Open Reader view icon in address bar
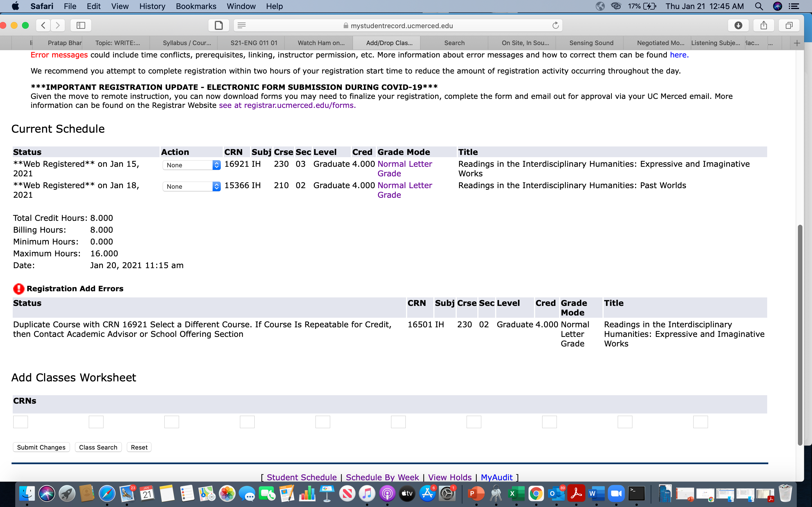The image size is (812, 507). pyautogui.click(x=242, y=25)
